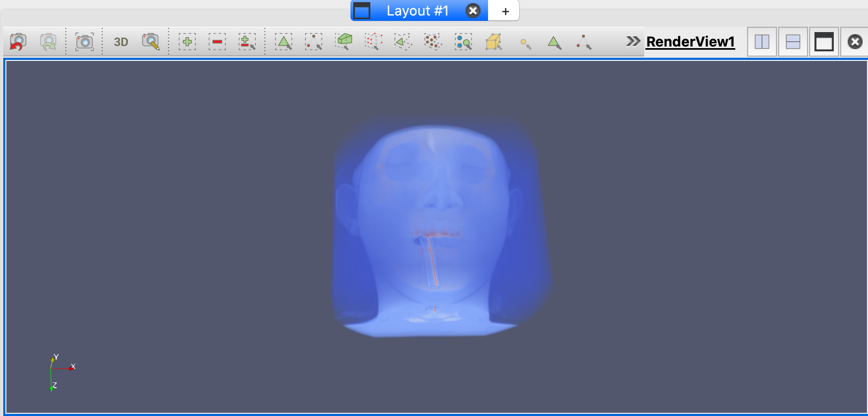
Task: Start hover points on tool
Action: (x=584, y=42)
